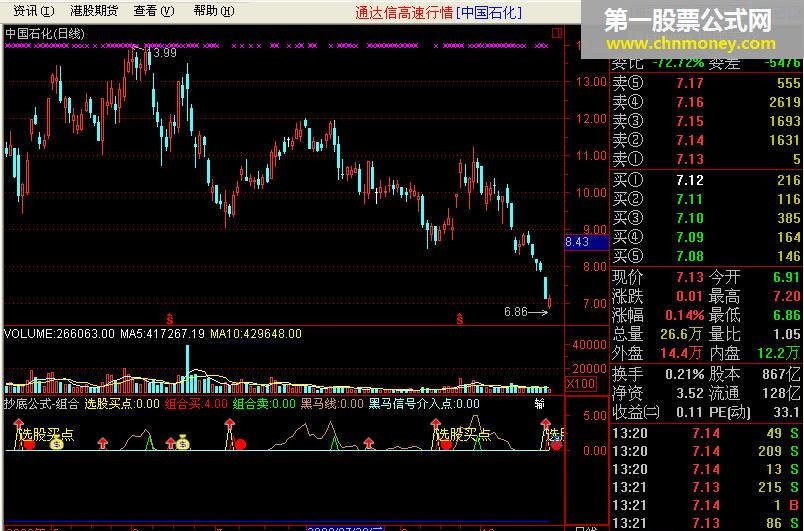Click the 13.00 price axis label
The image size is (804, 531).
(592, 81)
